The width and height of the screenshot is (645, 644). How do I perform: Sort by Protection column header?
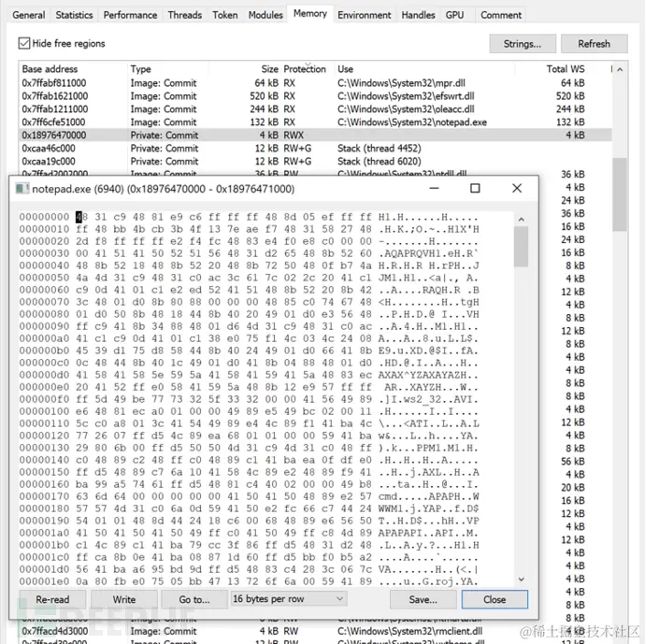[307, 68]
